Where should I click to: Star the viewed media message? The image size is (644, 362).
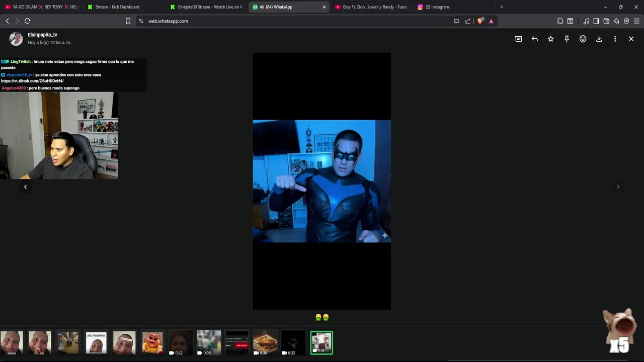coord(550,39)
